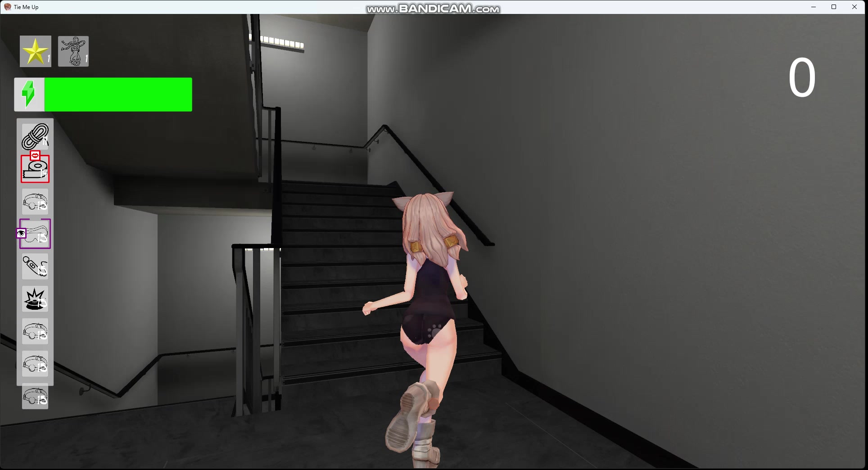Select the wand massager inventory slot
This screenshot has height=470, width=868.
(x=35, y=267)
